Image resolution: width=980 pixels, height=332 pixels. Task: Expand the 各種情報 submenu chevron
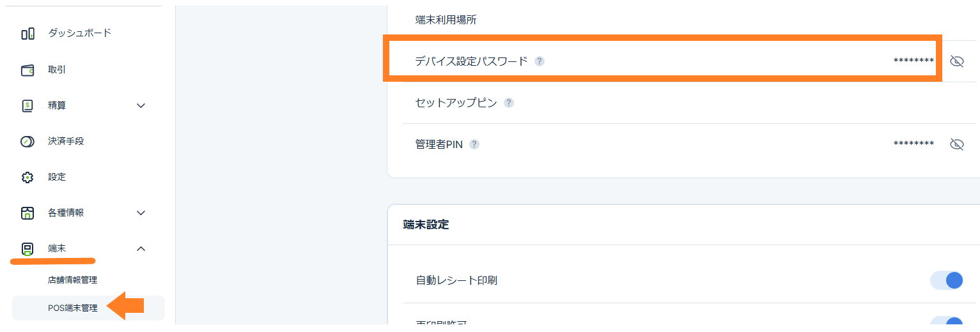coord(141,213)
